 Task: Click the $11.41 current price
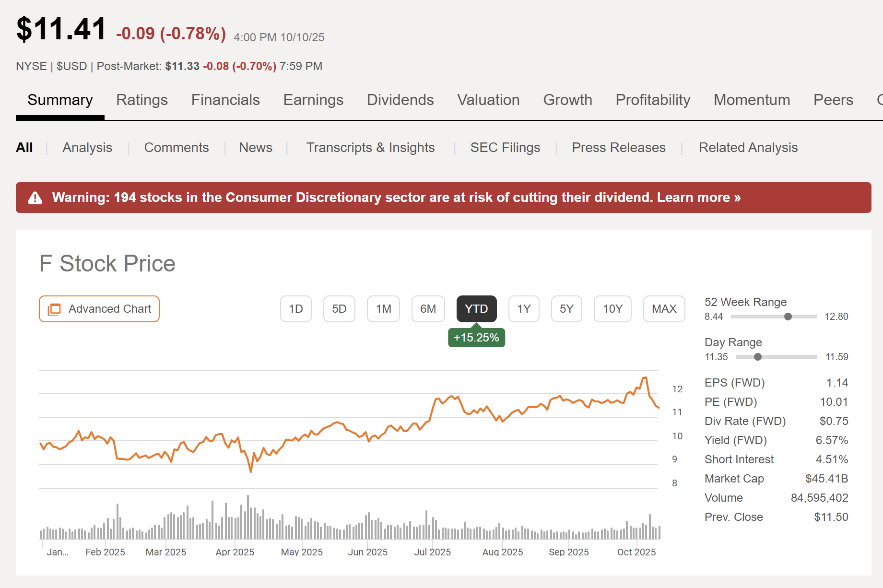point(61,29)
